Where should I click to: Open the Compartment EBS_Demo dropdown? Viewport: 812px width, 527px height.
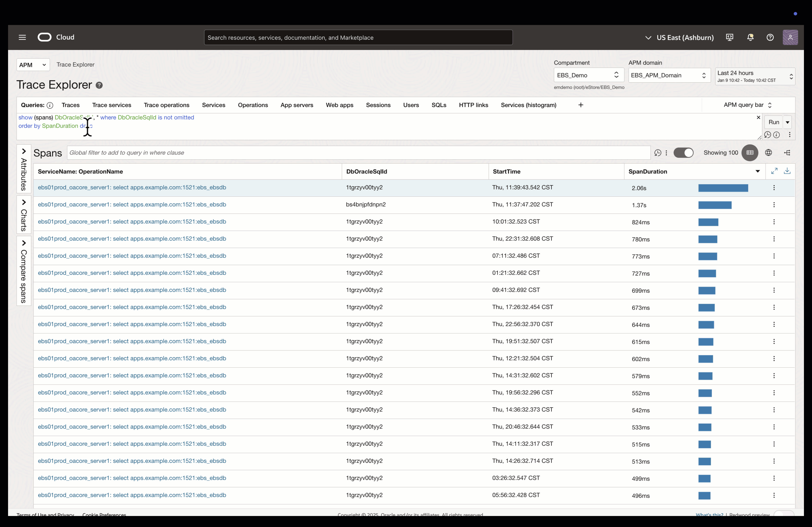pos(589,75)
